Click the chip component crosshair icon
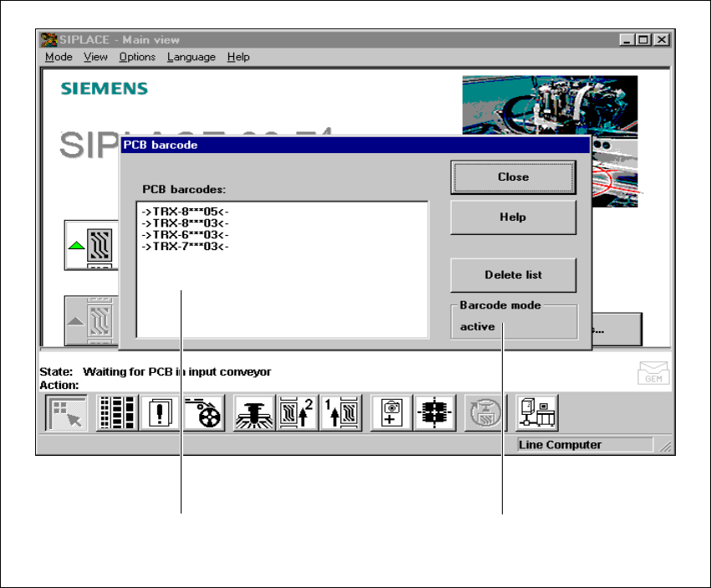The image size is (711, 588). (435, 413)
